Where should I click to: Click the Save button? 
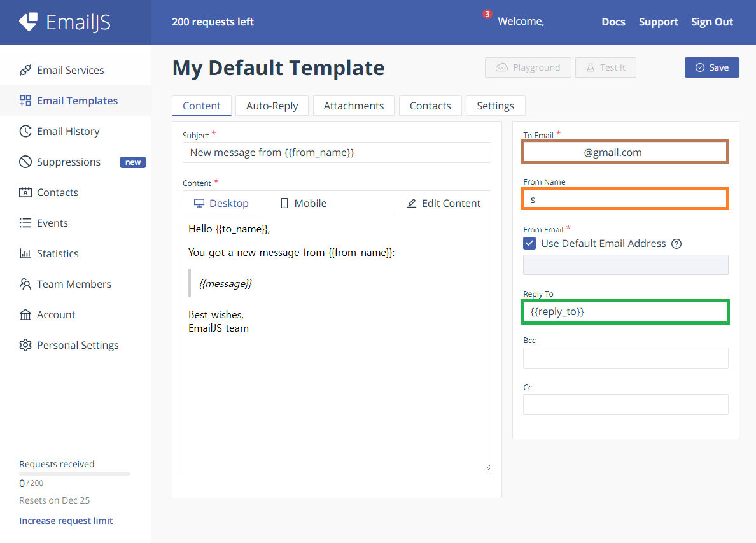pos(711,67)
